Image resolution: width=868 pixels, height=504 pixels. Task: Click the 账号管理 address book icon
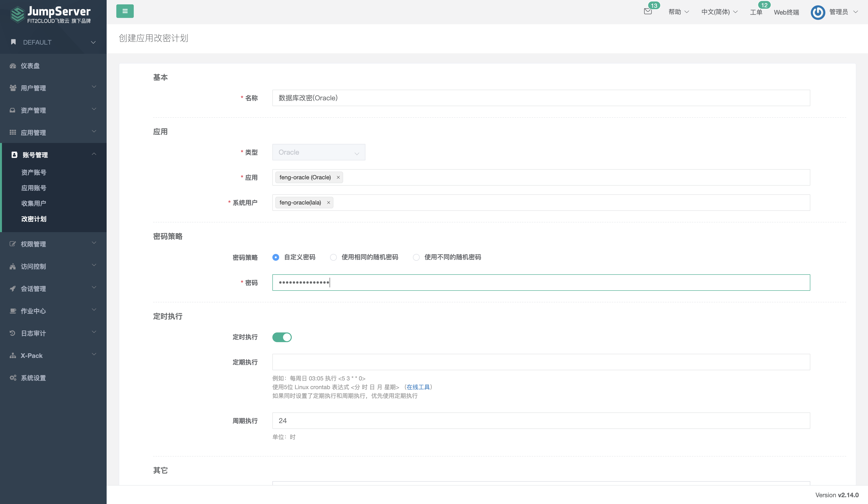pos(15,155)
